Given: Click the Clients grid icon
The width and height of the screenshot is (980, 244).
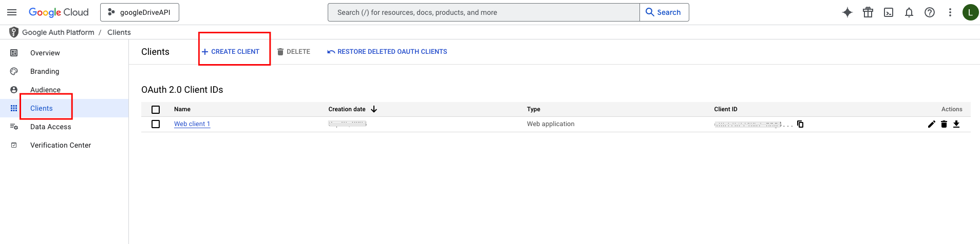Looking at the screenshot, I should click(x=14, y=108).
